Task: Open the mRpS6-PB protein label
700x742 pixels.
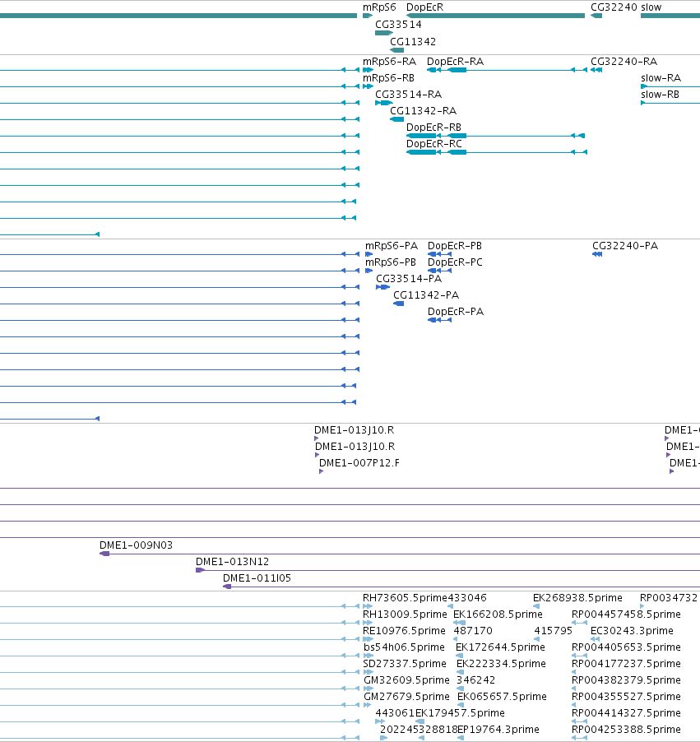Action: (x=391, y=262)
